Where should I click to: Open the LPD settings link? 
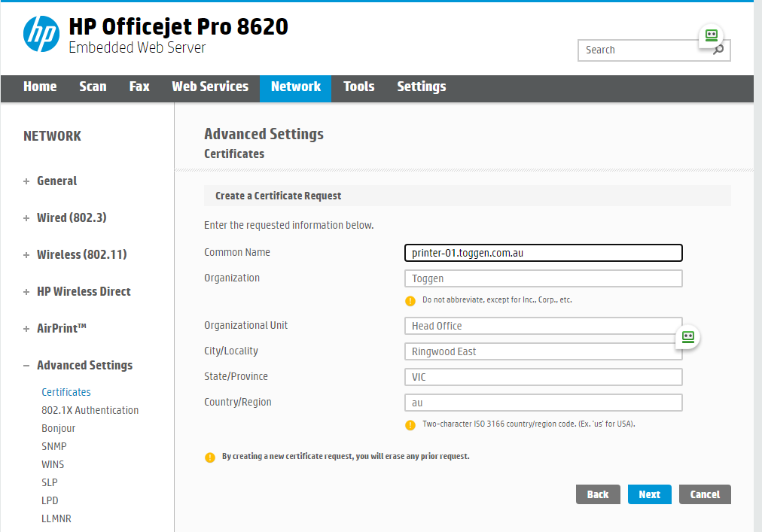[50, 500]
